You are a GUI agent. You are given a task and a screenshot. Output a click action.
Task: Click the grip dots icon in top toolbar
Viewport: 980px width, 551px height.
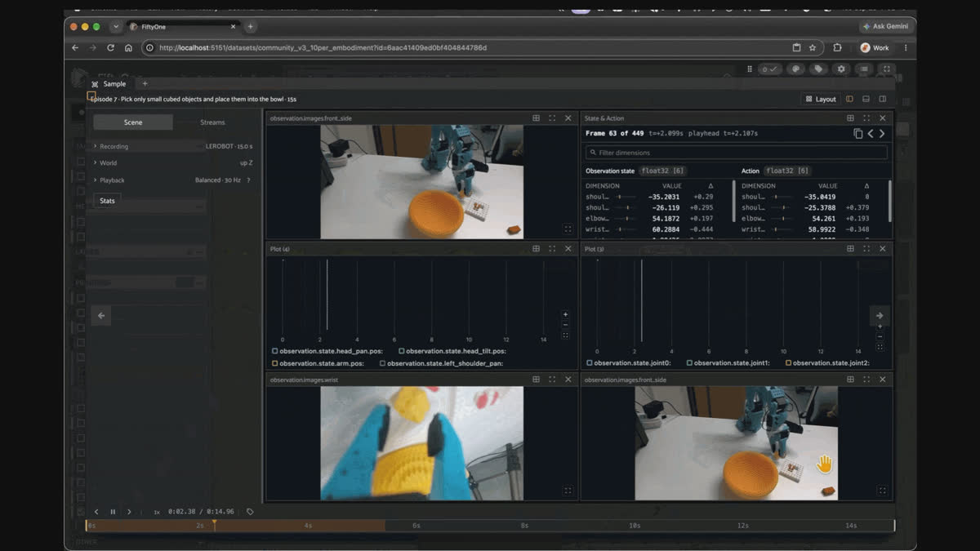coord(750,69)
